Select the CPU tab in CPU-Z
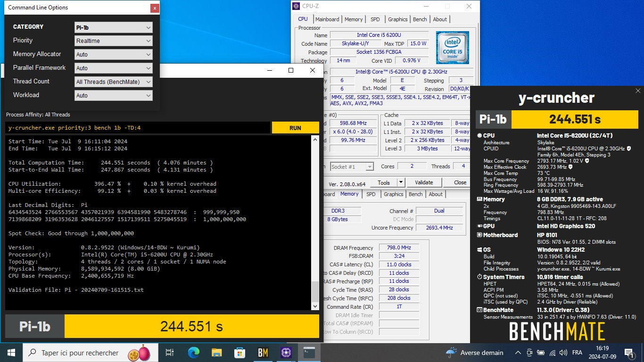 point(303,19)
